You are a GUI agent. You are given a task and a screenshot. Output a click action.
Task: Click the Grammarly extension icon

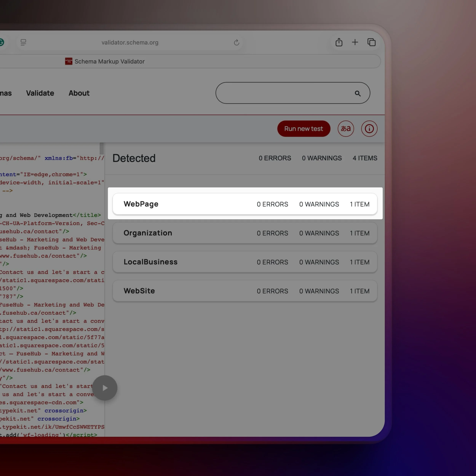coord(2,42)
